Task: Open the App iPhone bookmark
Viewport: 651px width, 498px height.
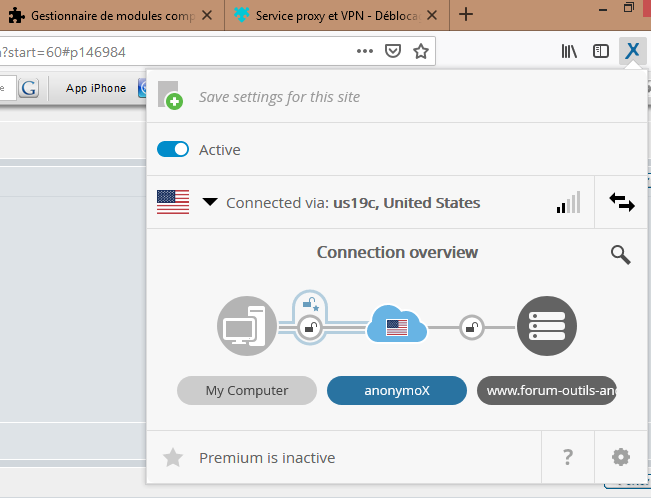Action: 95,88
